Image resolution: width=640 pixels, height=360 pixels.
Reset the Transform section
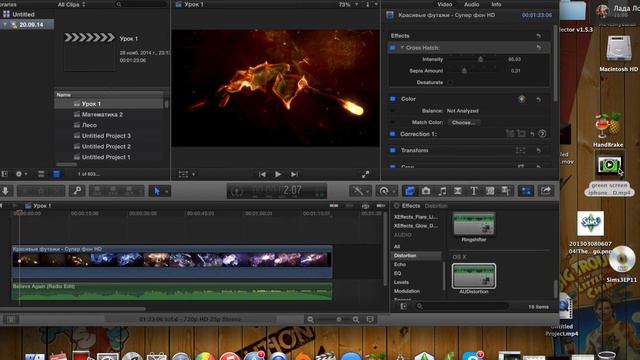tap(538, 151)
